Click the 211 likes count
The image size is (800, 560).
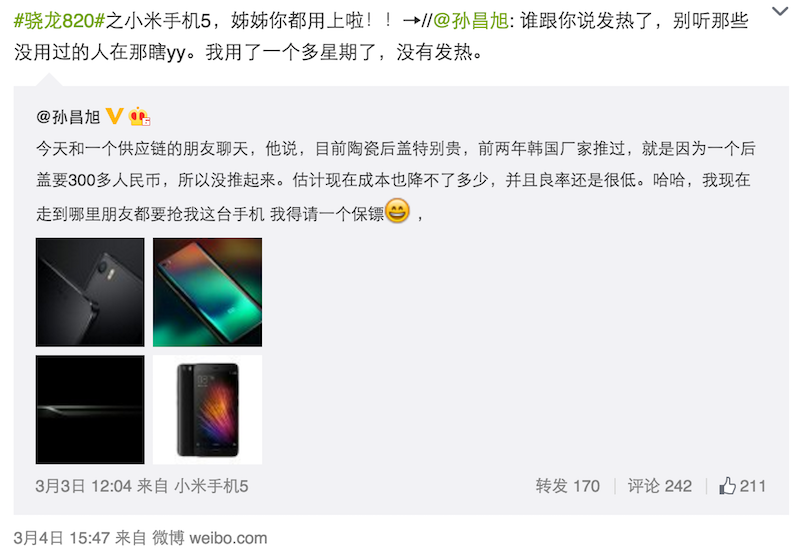(x=753, y=486)
